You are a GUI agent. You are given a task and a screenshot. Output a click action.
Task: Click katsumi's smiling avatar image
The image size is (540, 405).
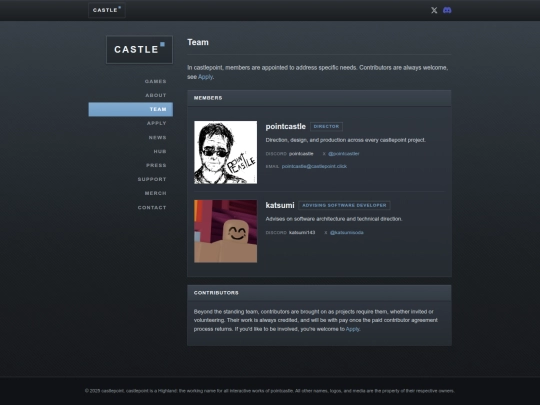coord(226,231)
